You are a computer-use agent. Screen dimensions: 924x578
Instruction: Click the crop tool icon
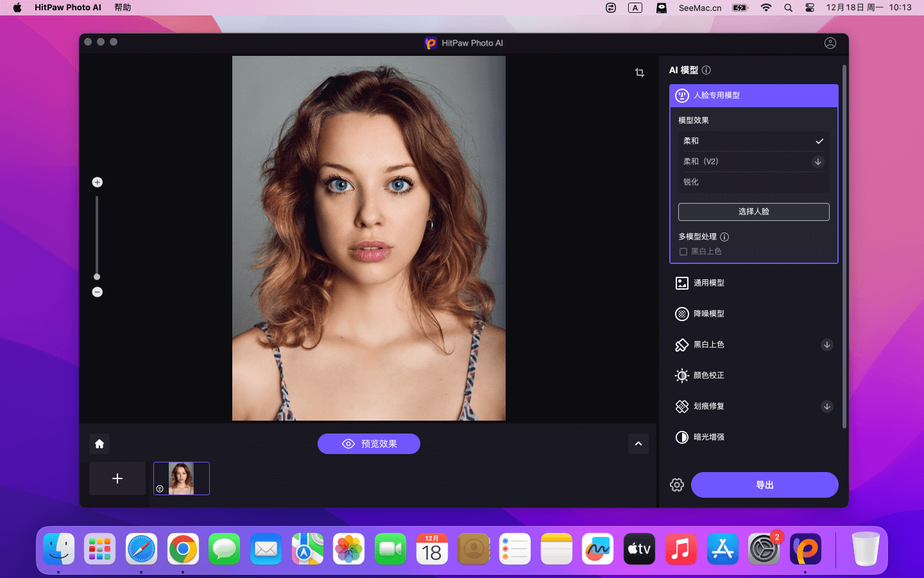click(x=639, y=73)
